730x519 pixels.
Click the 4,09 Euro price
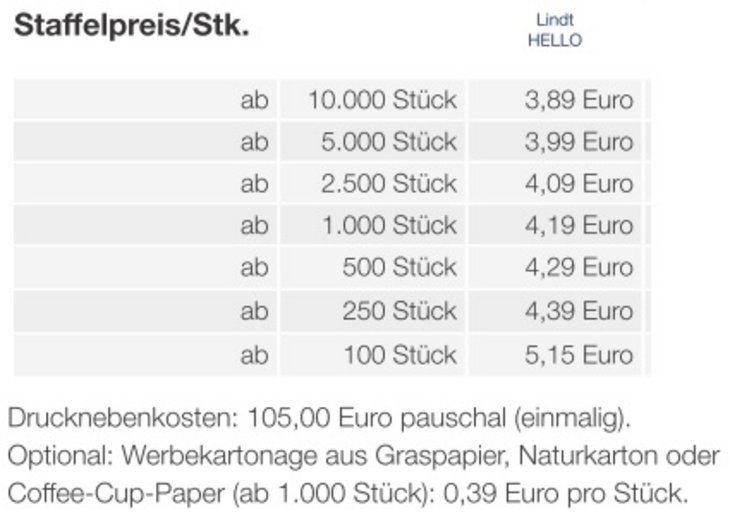pyautogui.click(x=578, y=184)
